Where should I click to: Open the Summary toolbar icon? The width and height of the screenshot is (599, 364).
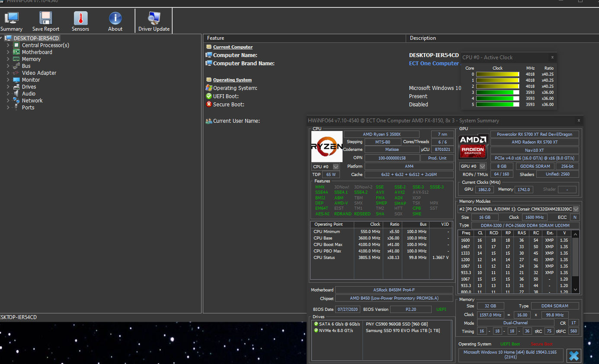coord(12,18)
